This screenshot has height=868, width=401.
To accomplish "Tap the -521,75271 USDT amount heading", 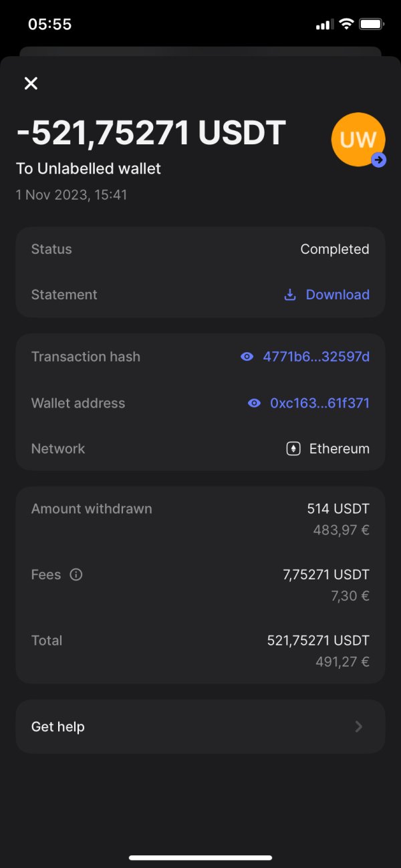I will (151, 133).
